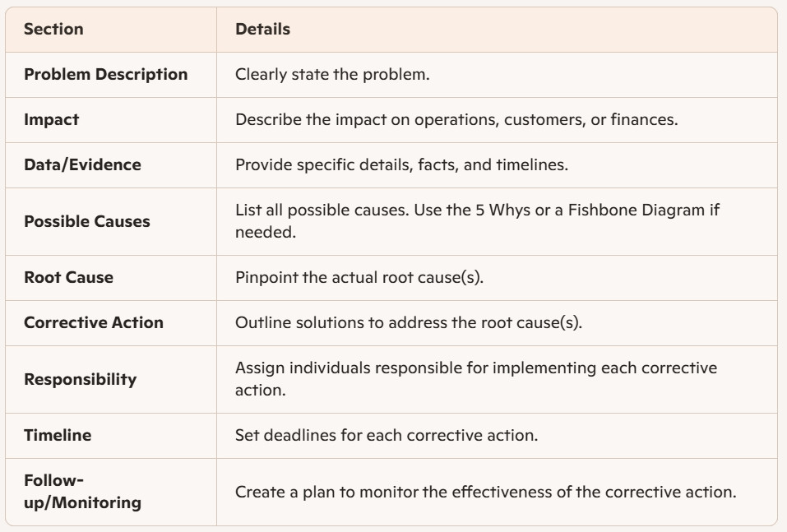Select the Responsibility row label

click(x=81, y=379)
